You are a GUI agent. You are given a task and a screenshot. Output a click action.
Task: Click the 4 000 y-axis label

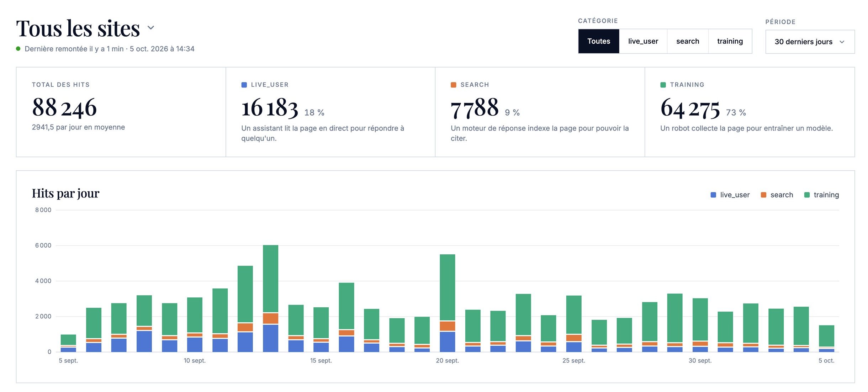point(43,281)
